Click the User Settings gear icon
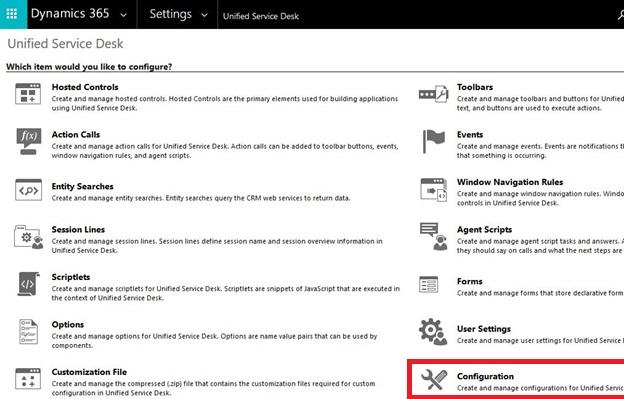This screenshot has width=624, height=399. [x=433, y=331]
